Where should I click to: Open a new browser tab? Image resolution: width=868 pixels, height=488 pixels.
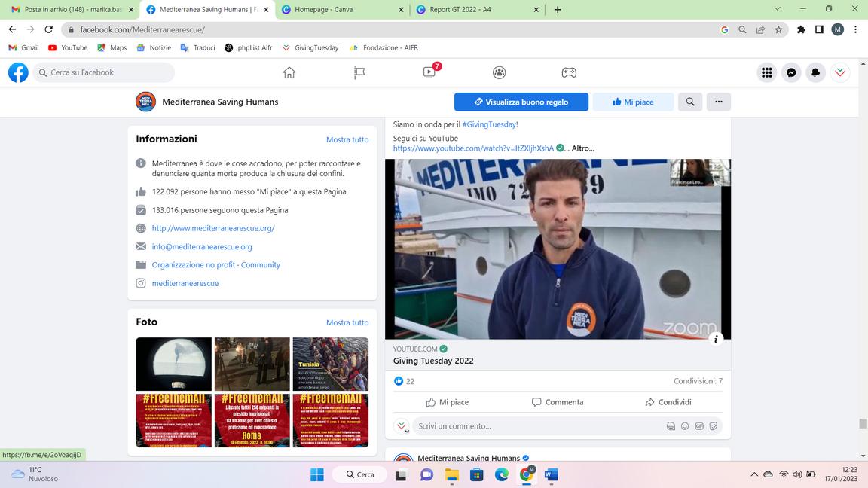558,9
